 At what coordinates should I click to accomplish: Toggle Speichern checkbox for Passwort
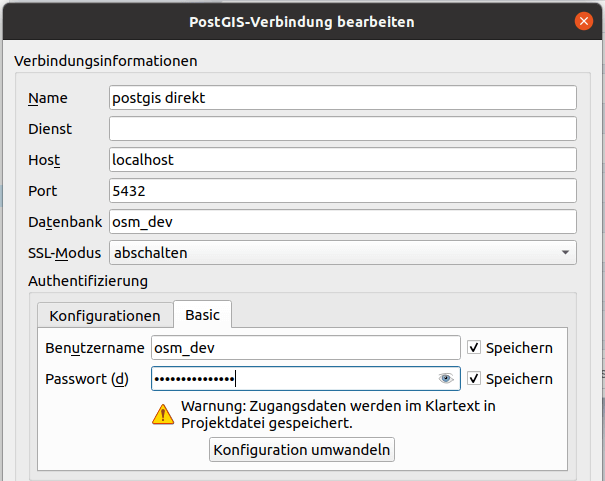475,379
